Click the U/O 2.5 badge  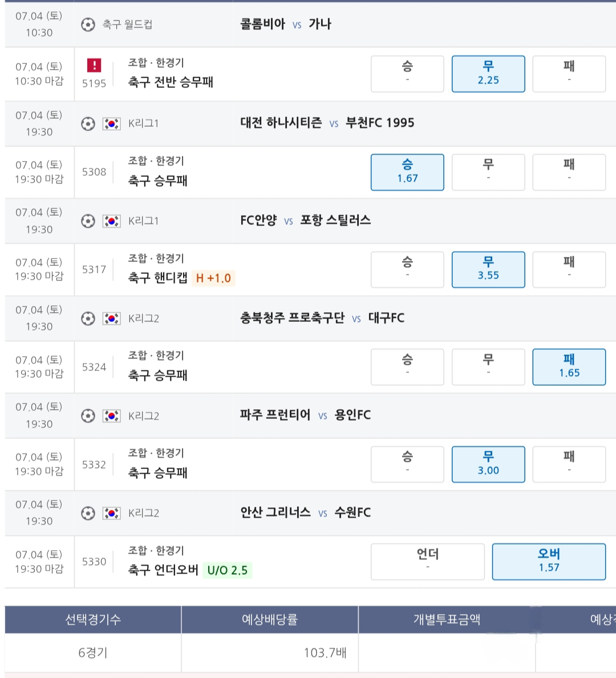pos(228,570)
